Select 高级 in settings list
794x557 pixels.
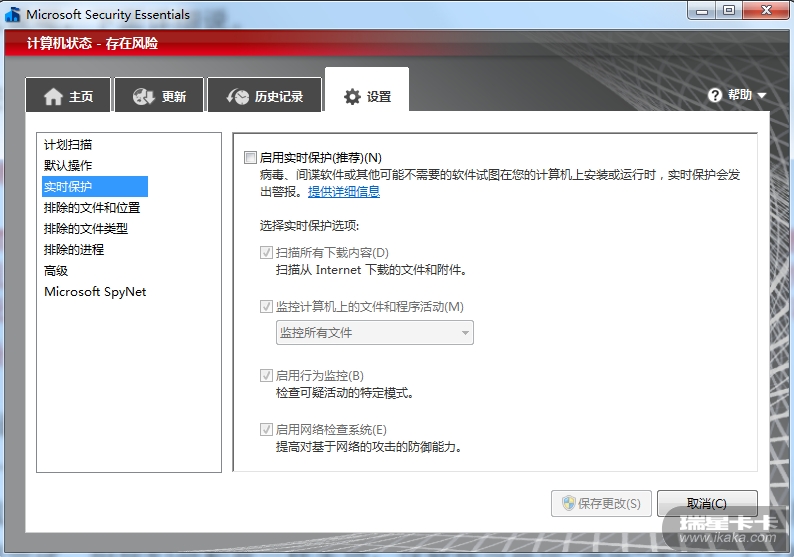point(56,271)
